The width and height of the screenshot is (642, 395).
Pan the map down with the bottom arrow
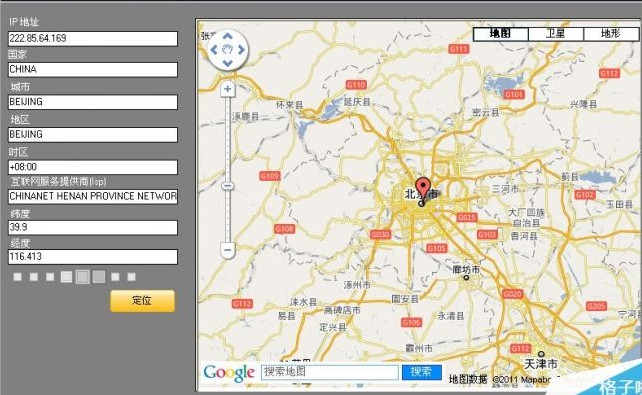[x=227, y=63]
